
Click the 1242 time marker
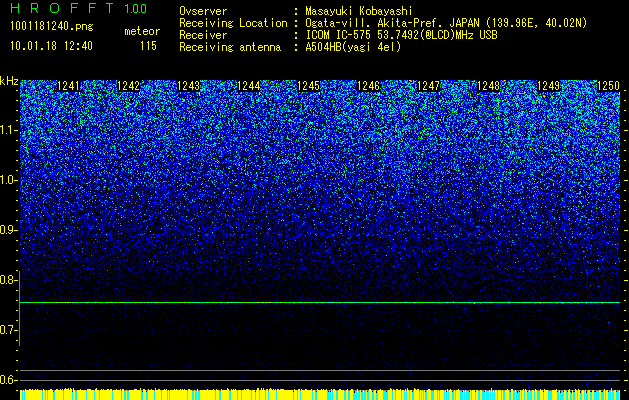coord(129,85)
